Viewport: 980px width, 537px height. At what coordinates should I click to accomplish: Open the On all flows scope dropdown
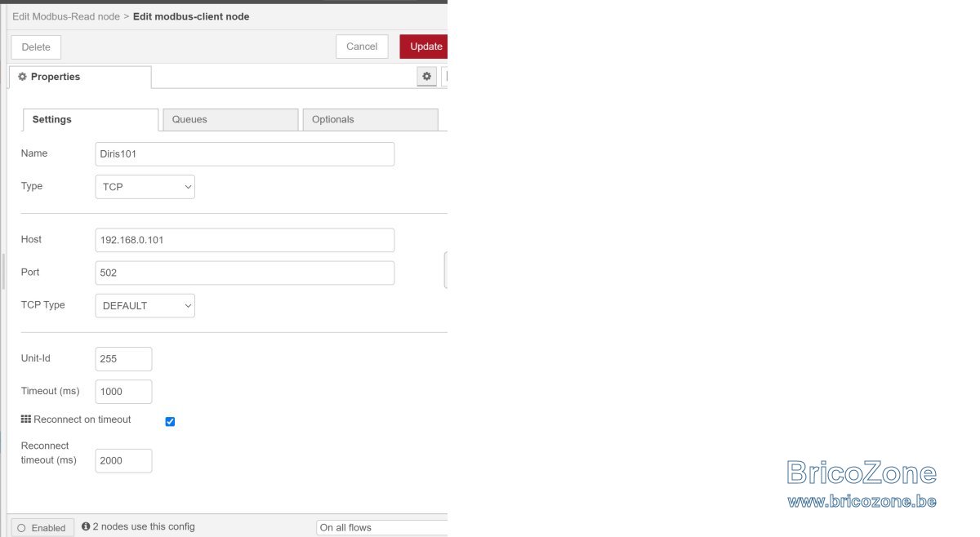tap(381, 527)
